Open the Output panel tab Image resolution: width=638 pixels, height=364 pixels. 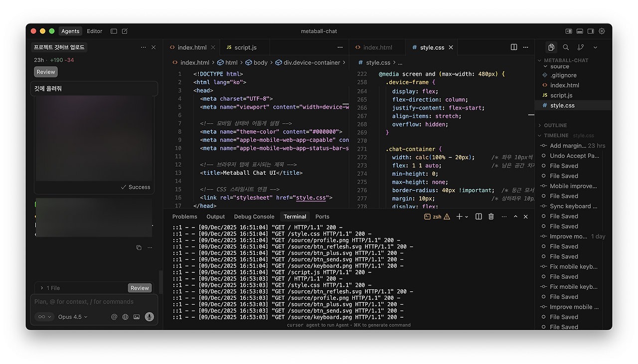[216, 217]
